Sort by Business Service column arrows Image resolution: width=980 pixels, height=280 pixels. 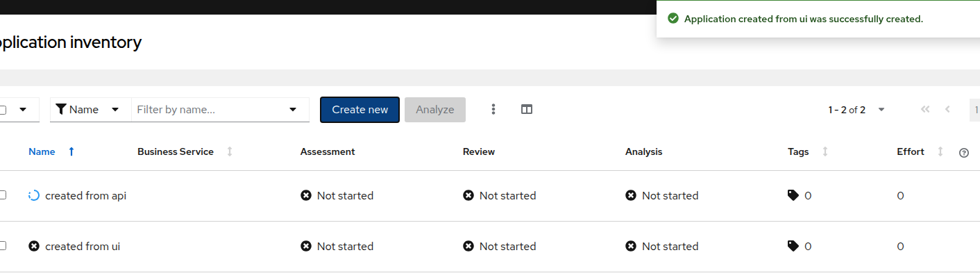point(230,151)
